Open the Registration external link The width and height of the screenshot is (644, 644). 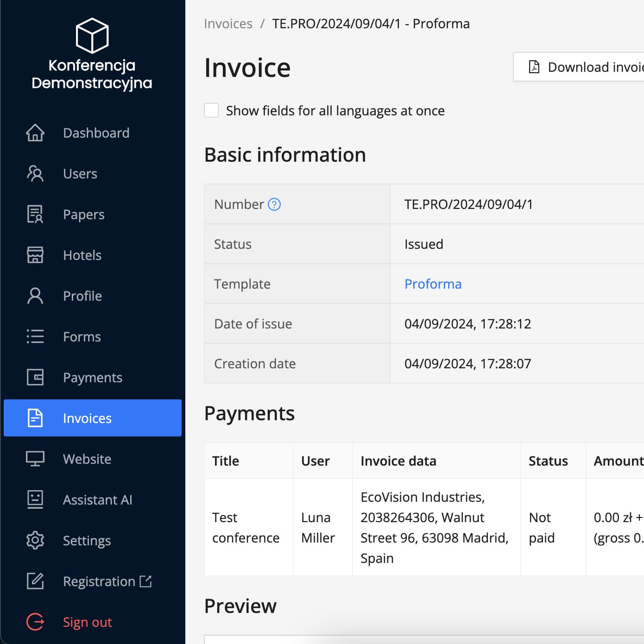(x=93, y=581)
